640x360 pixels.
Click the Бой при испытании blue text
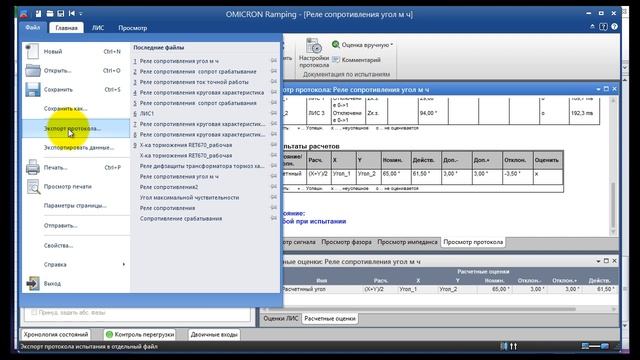tap(314, 221)
